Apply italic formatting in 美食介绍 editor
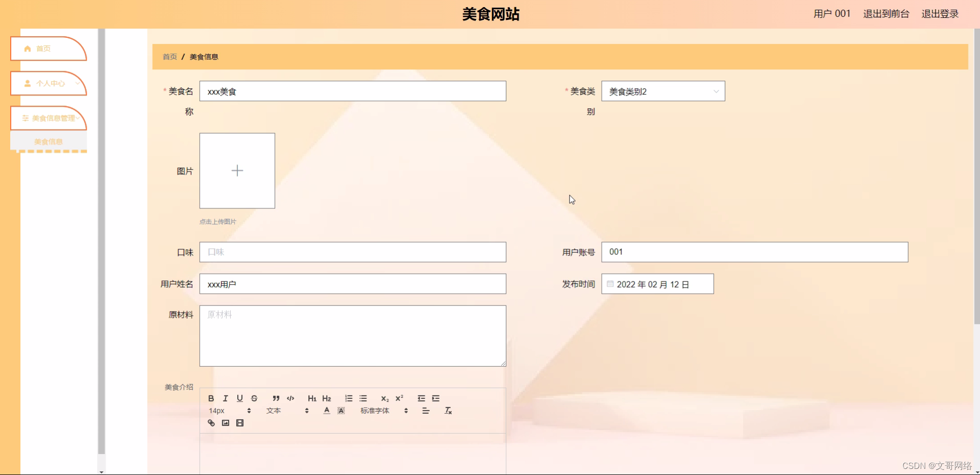 [225, 398]
